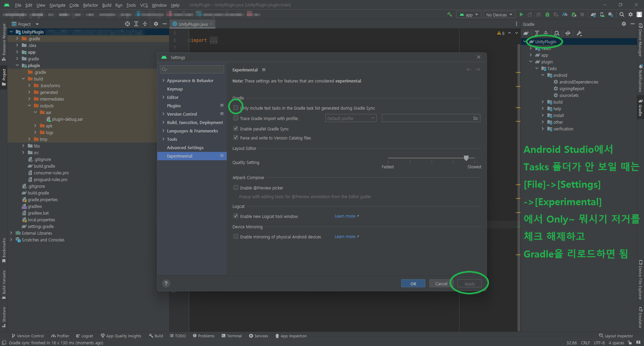Image resolution: width=644 pixels, height=346 pixels.
Task: Expand Build, Execution, Deployment category
Action: coord(163,122)
